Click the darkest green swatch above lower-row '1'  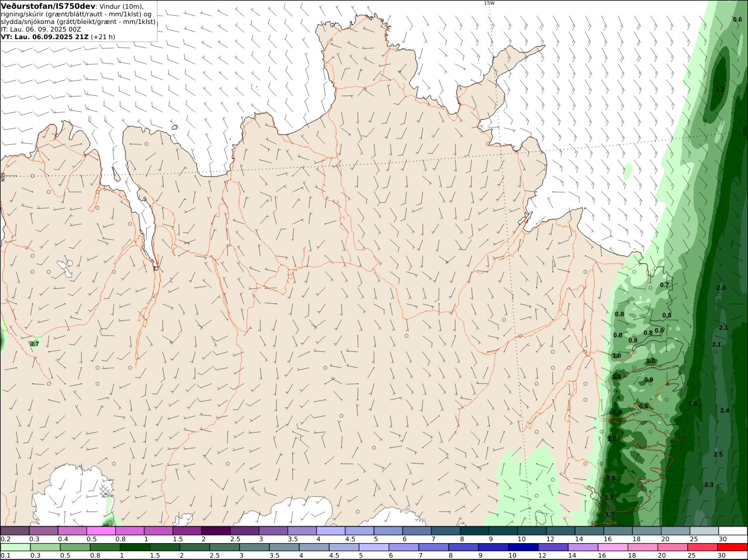click(x=134, y=547)
